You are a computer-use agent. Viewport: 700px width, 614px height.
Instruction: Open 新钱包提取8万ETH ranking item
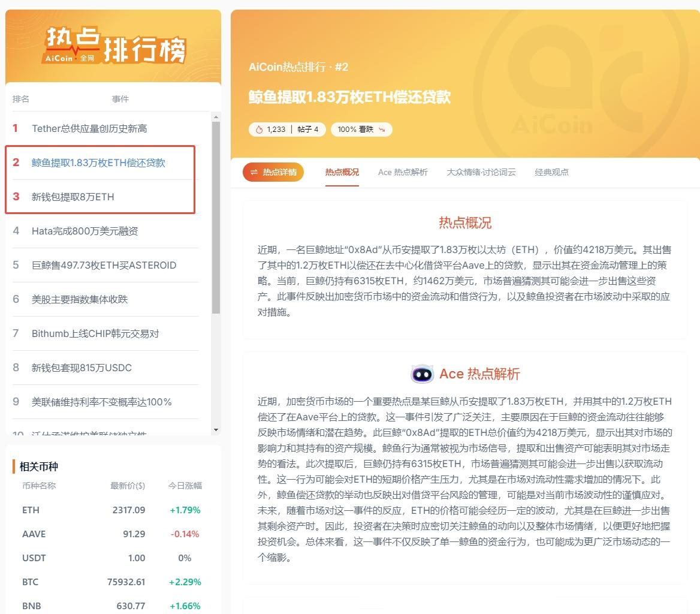(x=106, y=197)
